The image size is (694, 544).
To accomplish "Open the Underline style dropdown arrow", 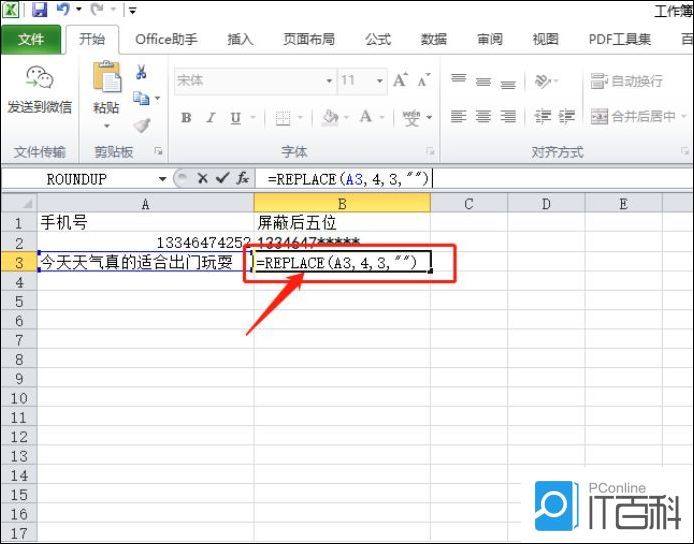I will [253, 118].
